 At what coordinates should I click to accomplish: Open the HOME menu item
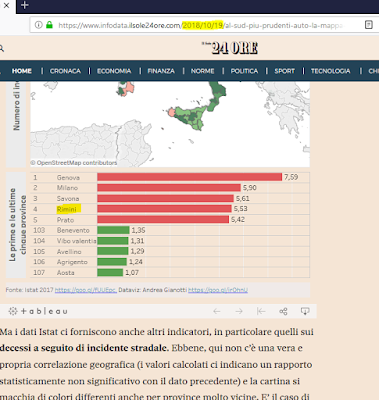point(22,71)
